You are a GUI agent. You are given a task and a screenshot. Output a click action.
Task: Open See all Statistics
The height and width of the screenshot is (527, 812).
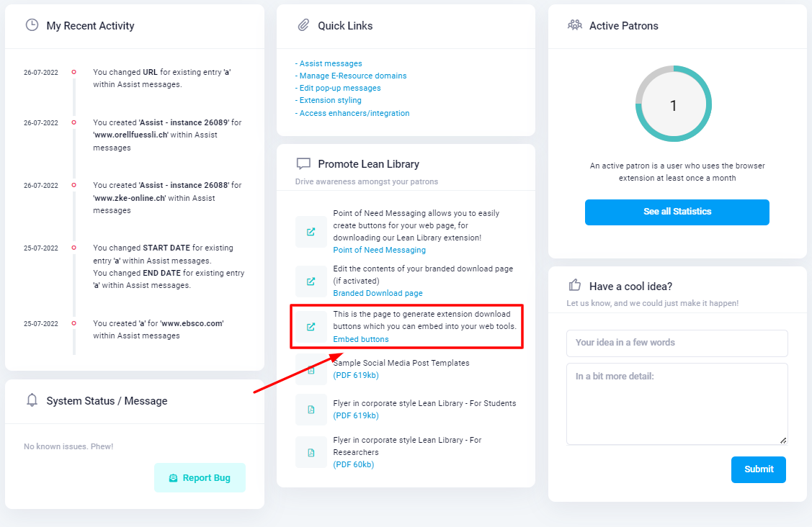coord(677,212)
